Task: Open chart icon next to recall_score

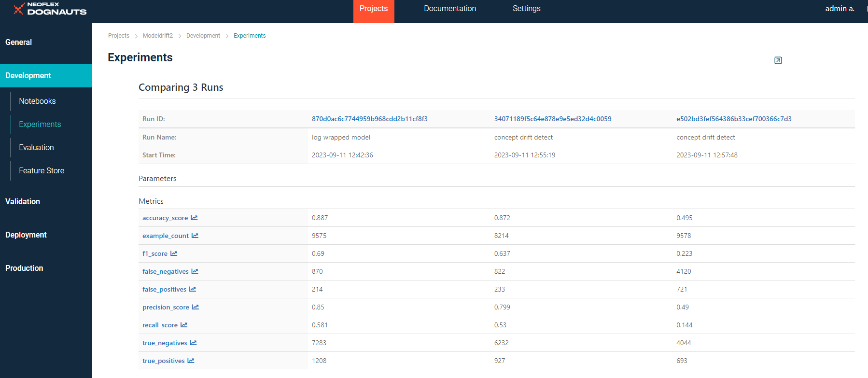Action: coord(184,325)
